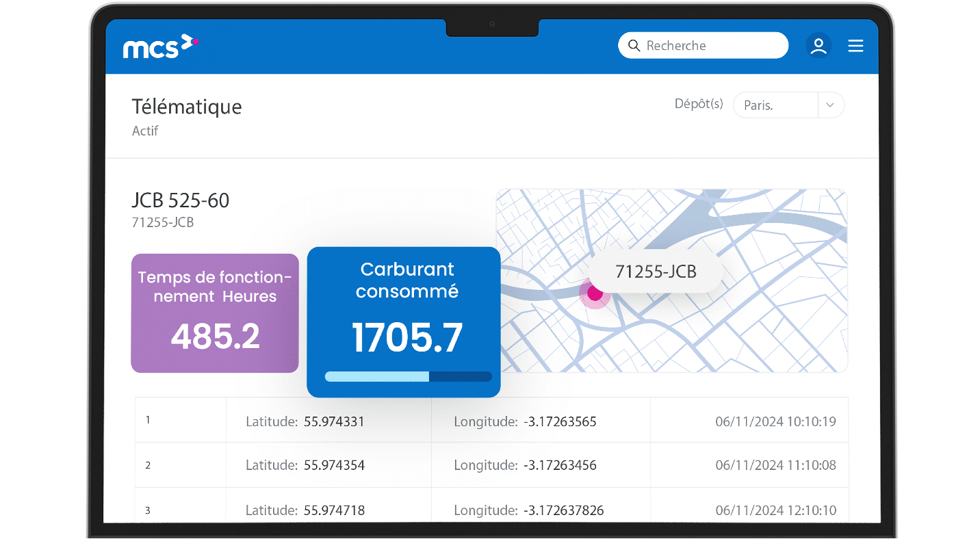The width and height of the screenshot is (980, 539).
Task: Click Latitude 55.974331 cell
Action: coord(328,420)
